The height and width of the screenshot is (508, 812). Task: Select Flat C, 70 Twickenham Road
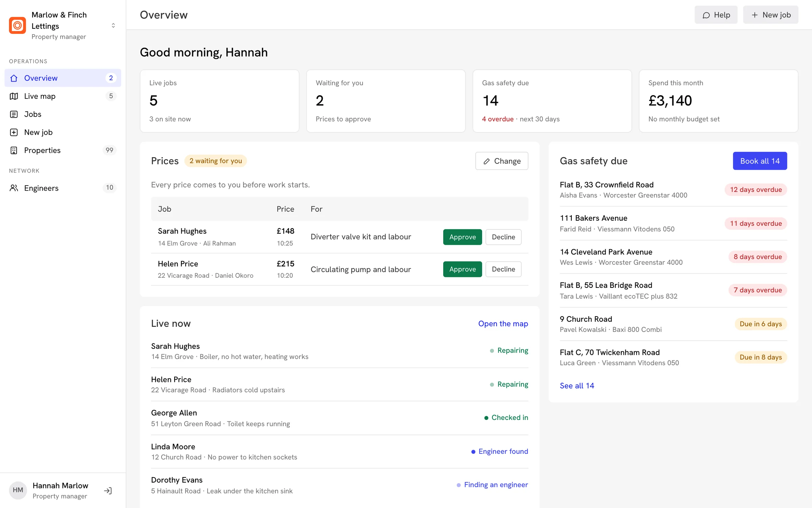[673, 357]
